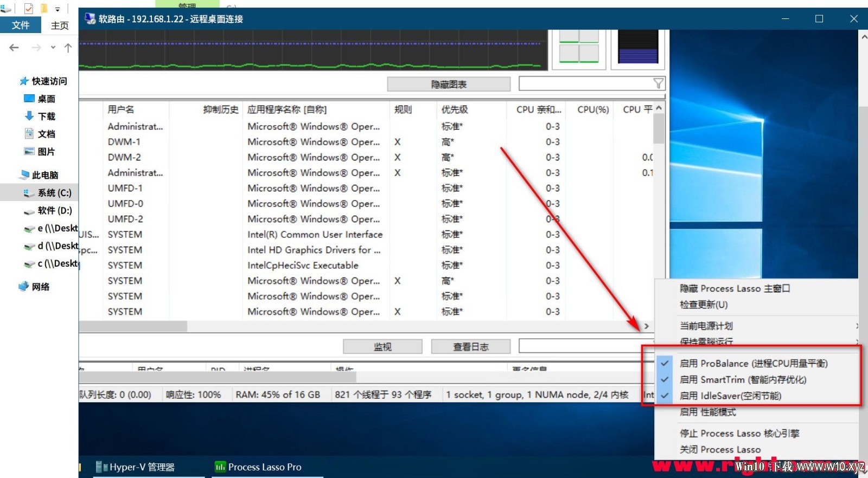The height and width of the screenshot is (478, 868).
Task: Open recent locations dropdown in File Explorer
Action: click(x=53, y=48)
